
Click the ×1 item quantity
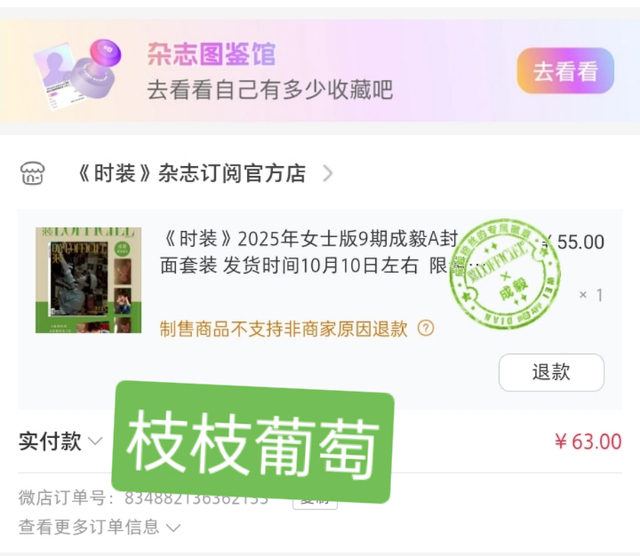click(591, 295)
